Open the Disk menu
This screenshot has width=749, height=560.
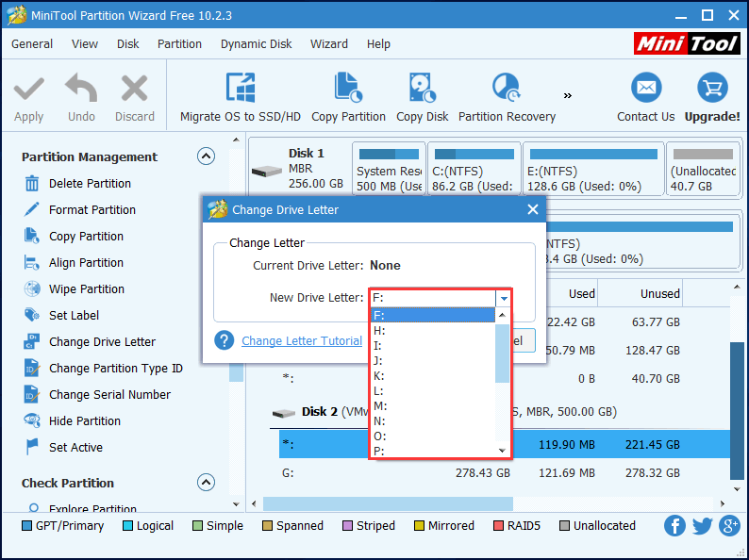pyautogui.click(x=128, y=44)
